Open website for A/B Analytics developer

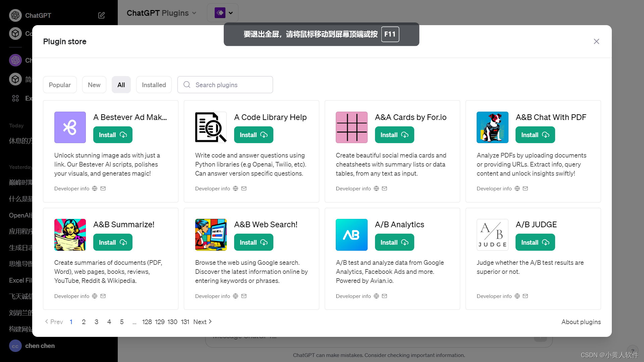(376, 296)
